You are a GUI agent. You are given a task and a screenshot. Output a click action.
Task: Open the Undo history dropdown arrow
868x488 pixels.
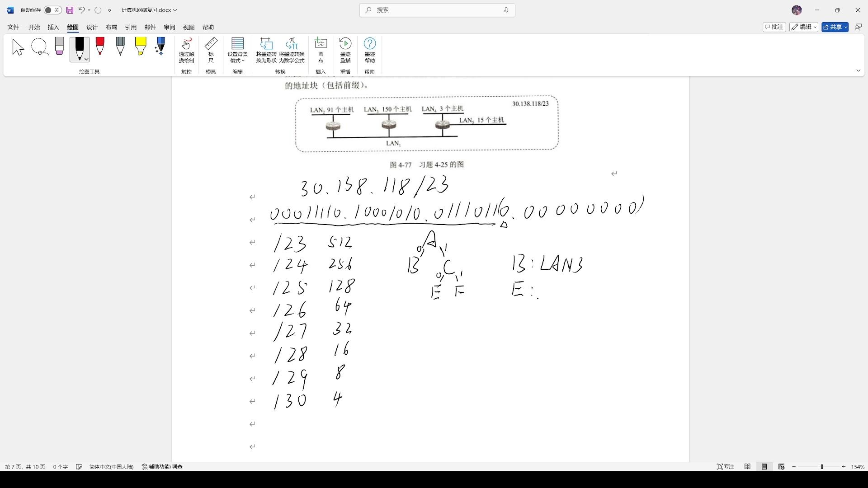(x=89, y=10)
